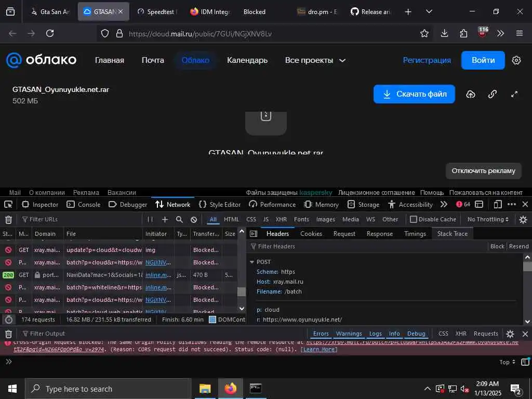Open the Регистрация link
This screenshot has height=399, width=532.
pos(427,60)
